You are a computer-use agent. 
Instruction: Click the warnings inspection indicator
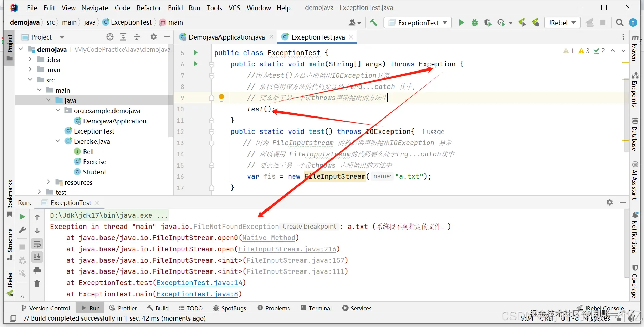point(584,51)
